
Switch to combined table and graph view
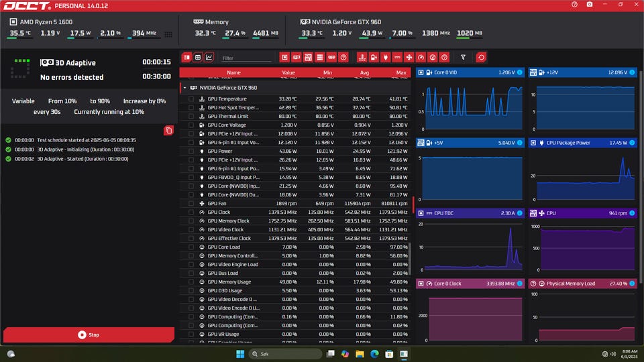point(187,58)
